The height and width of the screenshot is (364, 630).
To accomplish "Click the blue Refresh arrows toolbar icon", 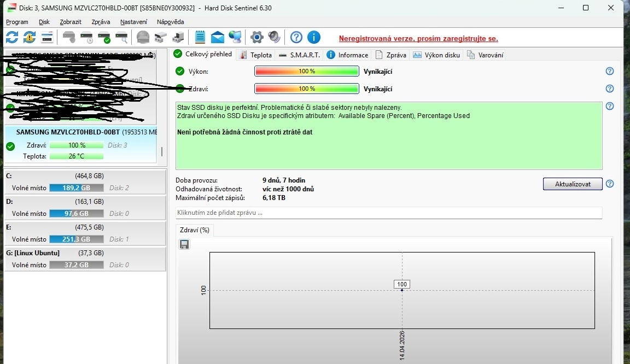I will [x=12, y=37].
